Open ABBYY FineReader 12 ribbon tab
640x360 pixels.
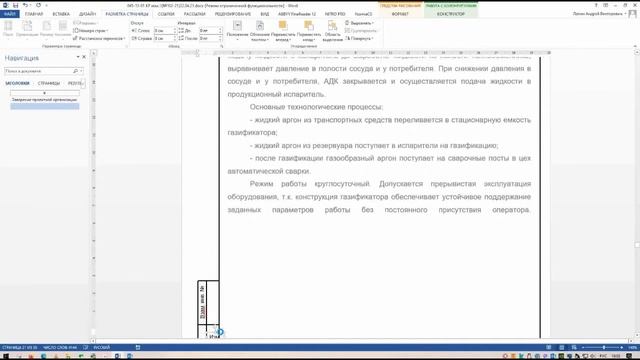click(x=297, y=14)
